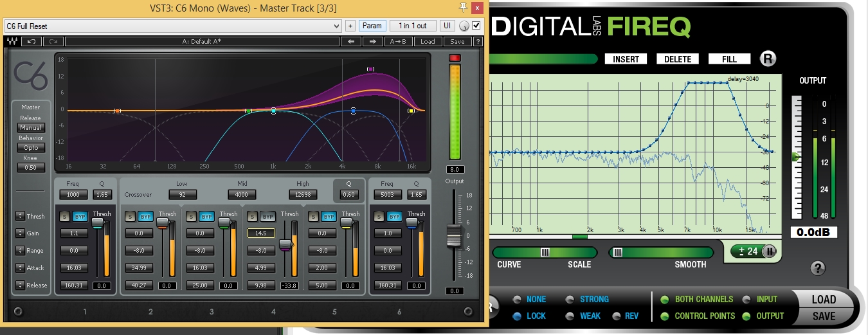Select the NONE radio option in FirEQ
The width and height of the screenshot is (868, 335).
[x=518, y=299]
